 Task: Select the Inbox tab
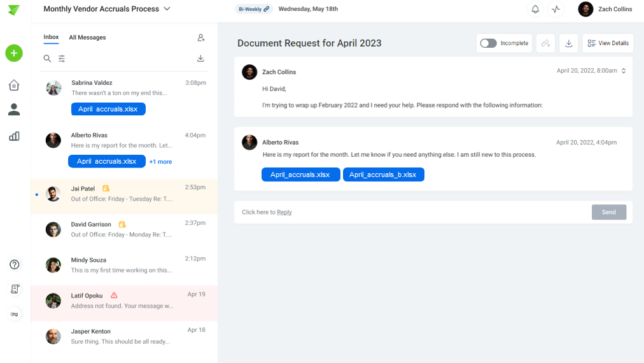[52, 37]
